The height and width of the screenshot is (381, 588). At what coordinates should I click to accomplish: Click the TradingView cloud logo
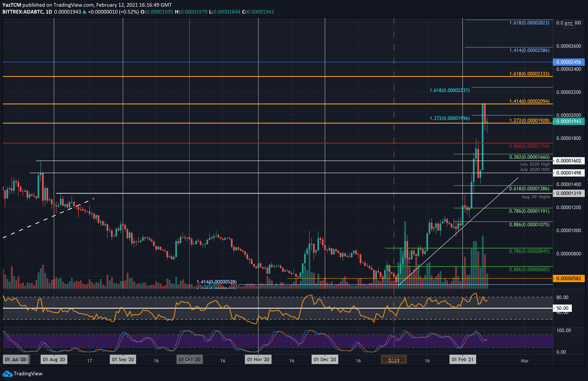[x=8, y=374]
